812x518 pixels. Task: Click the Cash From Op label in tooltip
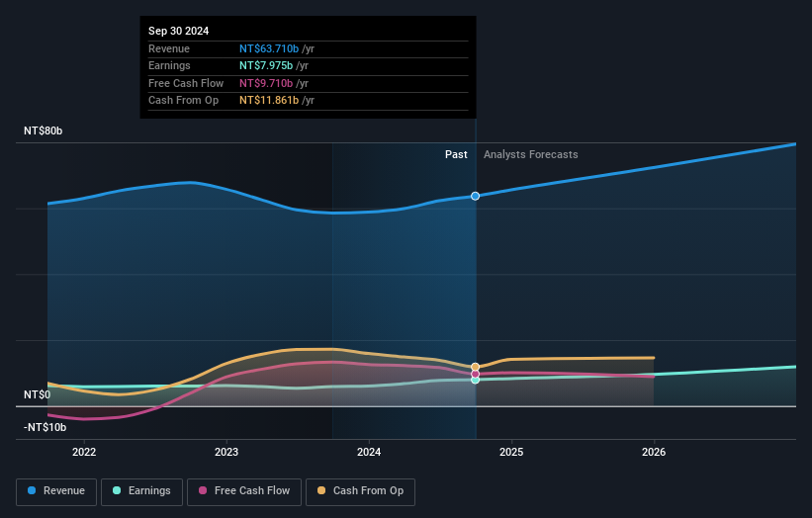[183, 101]
